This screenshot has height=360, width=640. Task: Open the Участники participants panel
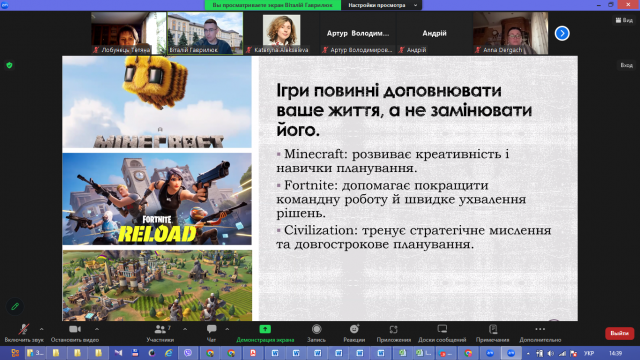tap(160, 333)
